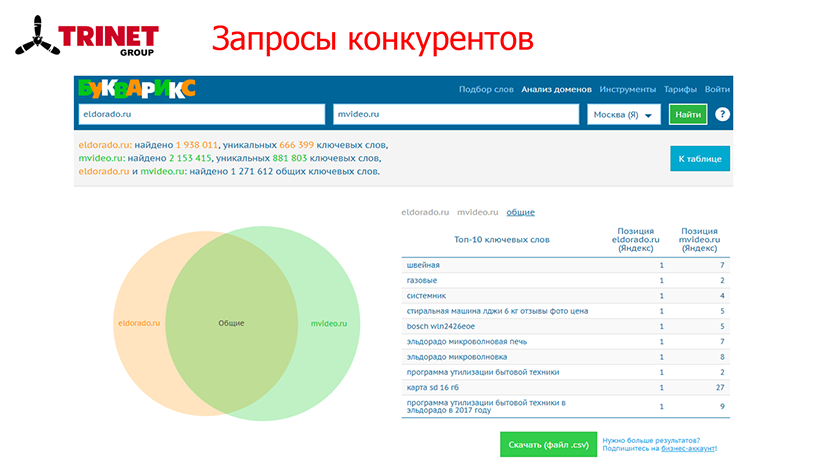Open the Подбор слов menu item
The width and height of the screenshot is (818, 461).
pos(486,89)
